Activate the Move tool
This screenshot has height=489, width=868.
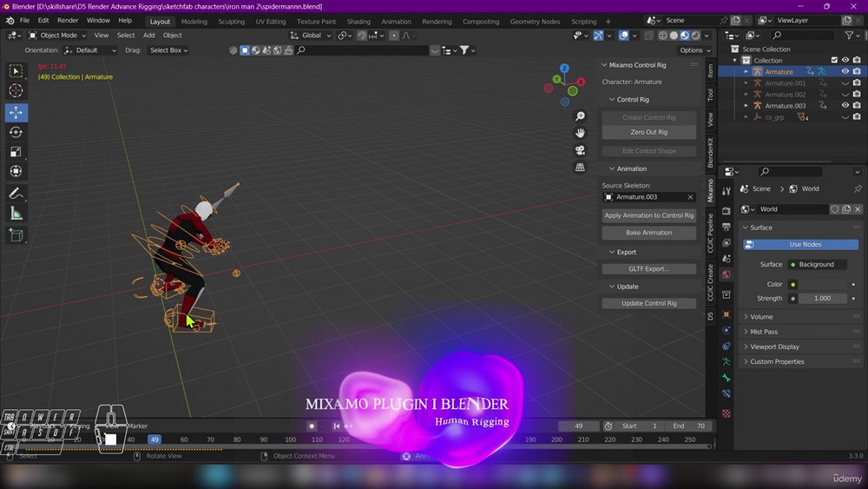pos(16,112)
